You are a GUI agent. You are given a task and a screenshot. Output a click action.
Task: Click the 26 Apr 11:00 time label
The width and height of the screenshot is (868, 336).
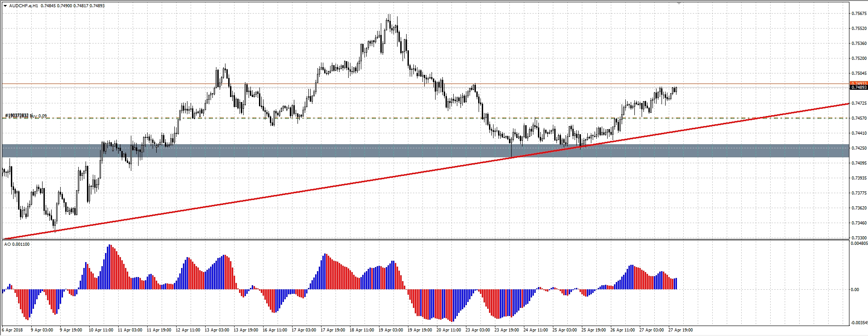(622, 330)
